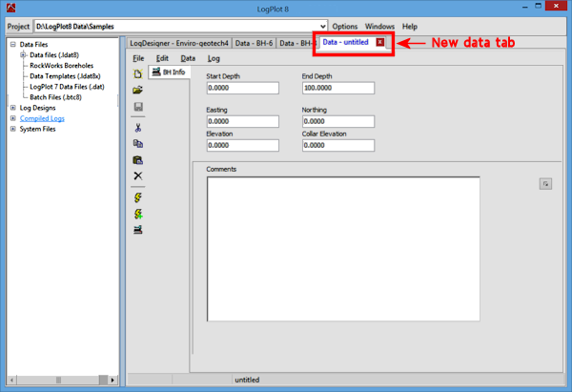The height and width of the screenshot is (392, 572).
Task: Click the New file toolbar icon
Action: click(138, 73)
